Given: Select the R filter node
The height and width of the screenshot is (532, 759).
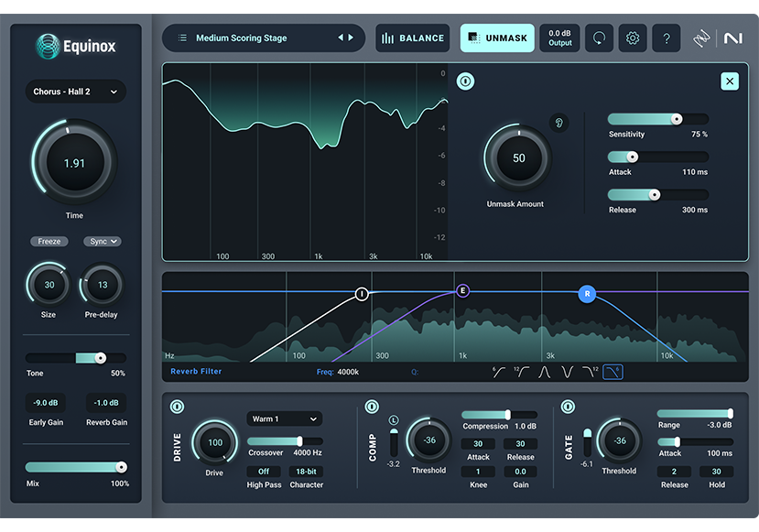Looking at the screenshot, I should 587,294.
